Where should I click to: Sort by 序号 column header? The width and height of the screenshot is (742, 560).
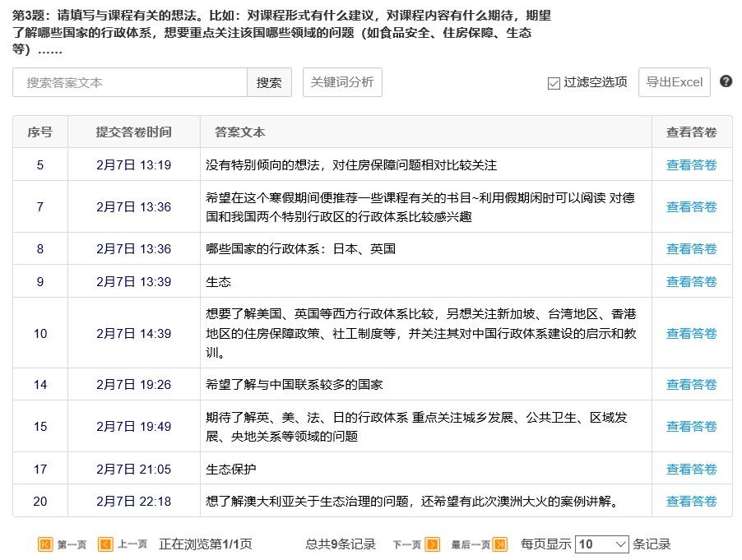40,132
